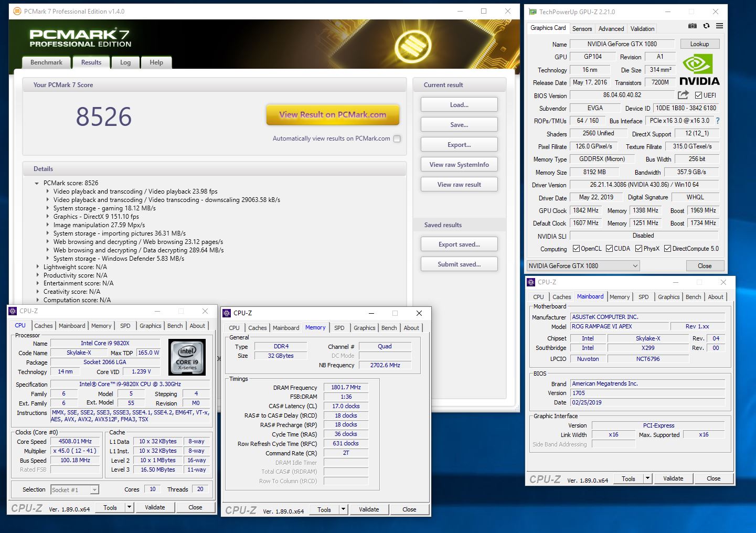The image size is (756, 533).
Task: Open the NVIDIA GeForce GTX 1080 GPU dropdown
Action: pyautogui.click(x=583, y=266)
